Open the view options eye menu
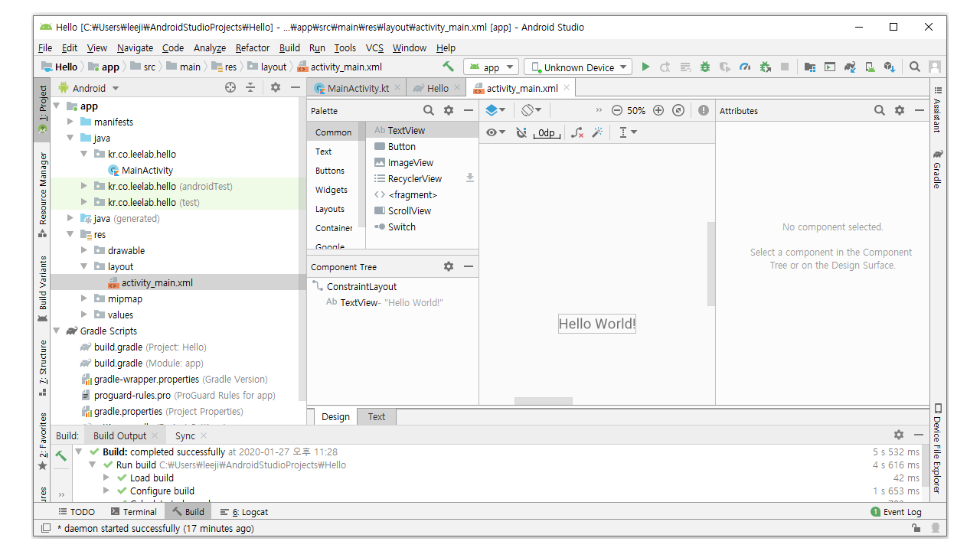Screen dimensions: 980x551 pos(495,132)
